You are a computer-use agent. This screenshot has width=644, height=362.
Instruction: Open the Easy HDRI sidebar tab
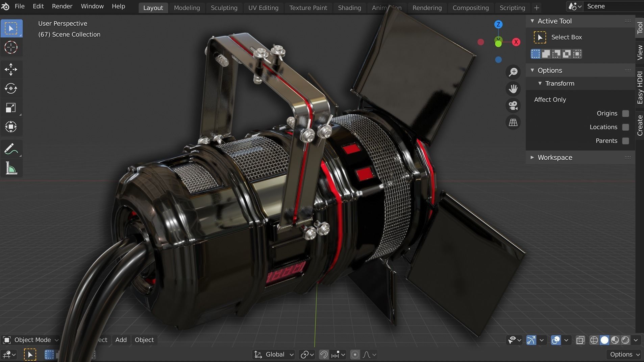[x=640, y=87]
